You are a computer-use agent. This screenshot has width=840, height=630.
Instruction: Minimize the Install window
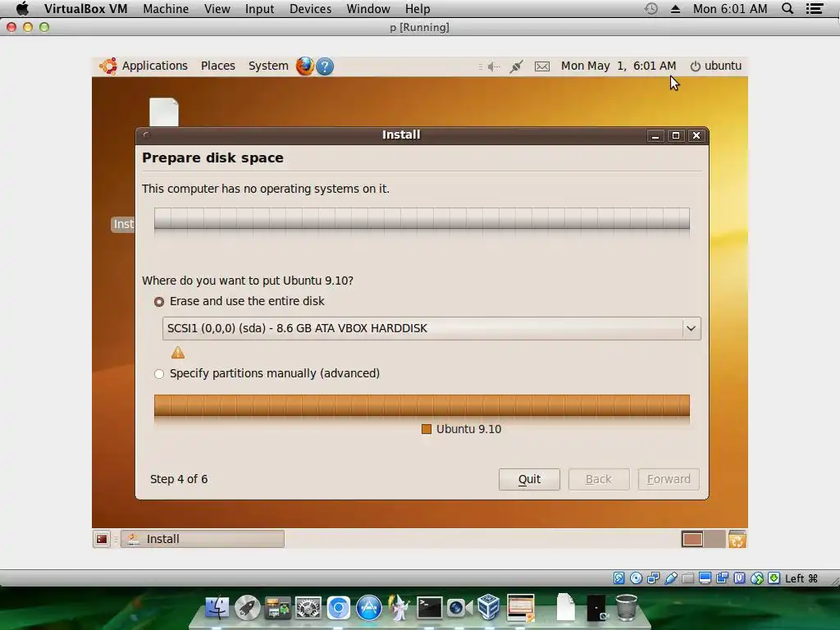click(x=655, y=135)
